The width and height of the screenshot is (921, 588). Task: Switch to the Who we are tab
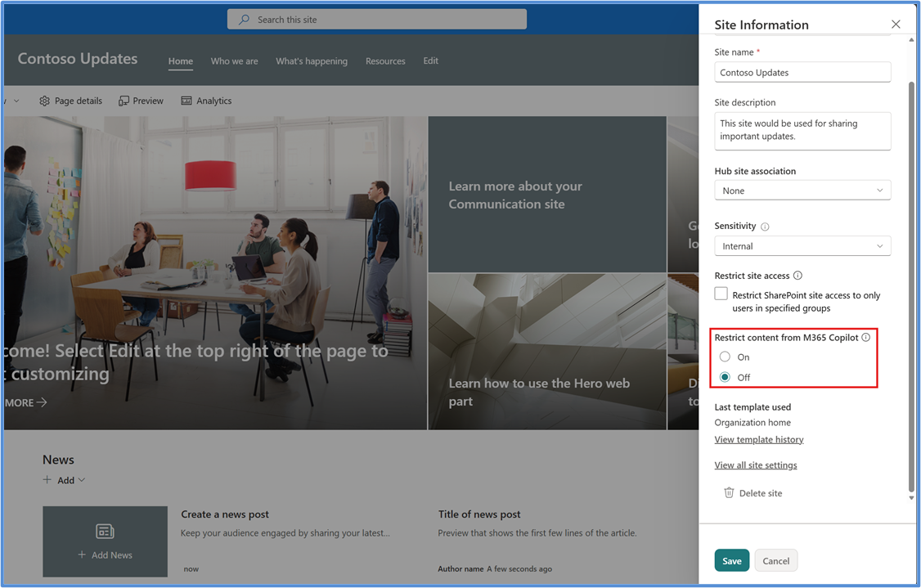point(235,61)
